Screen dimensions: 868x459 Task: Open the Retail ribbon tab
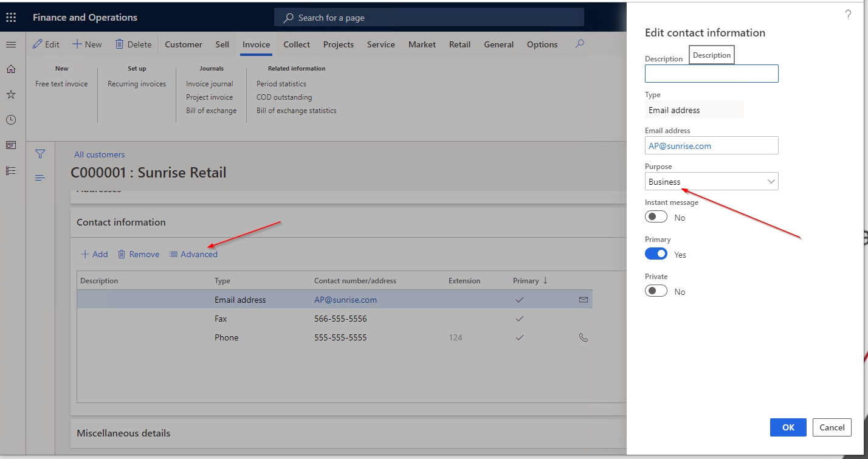point(460,44)
